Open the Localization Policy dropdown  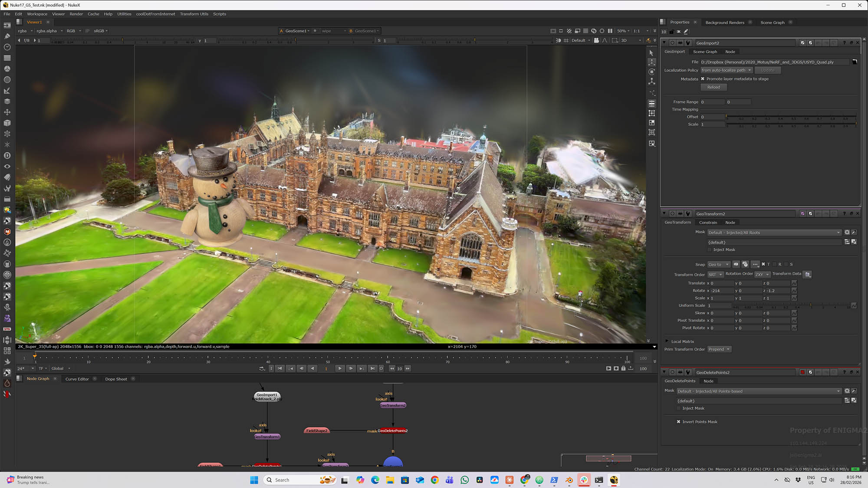[726, 70]
